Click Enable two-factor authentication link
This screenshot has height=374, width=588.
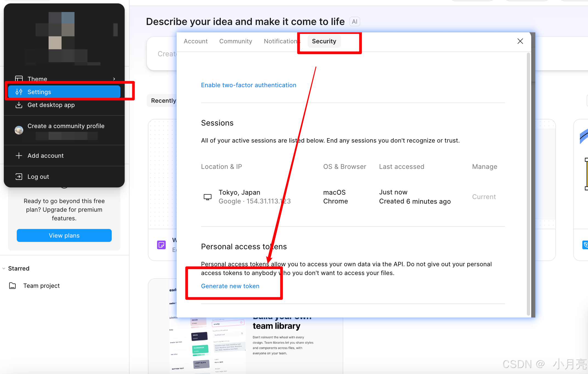coord(248,85)
